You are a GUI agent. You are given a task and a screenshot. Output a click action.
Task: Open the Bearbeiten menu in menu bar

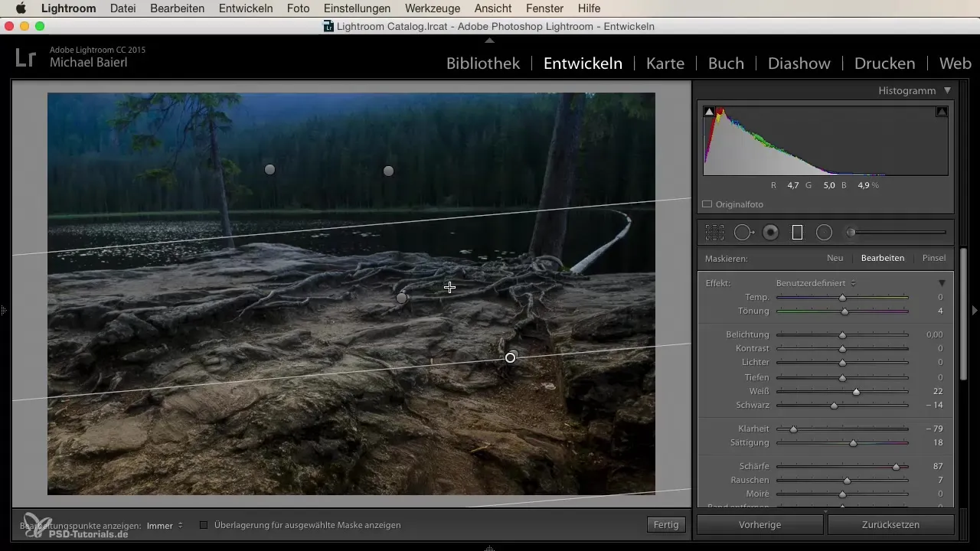pyautogui.click(x=178, y=8)
